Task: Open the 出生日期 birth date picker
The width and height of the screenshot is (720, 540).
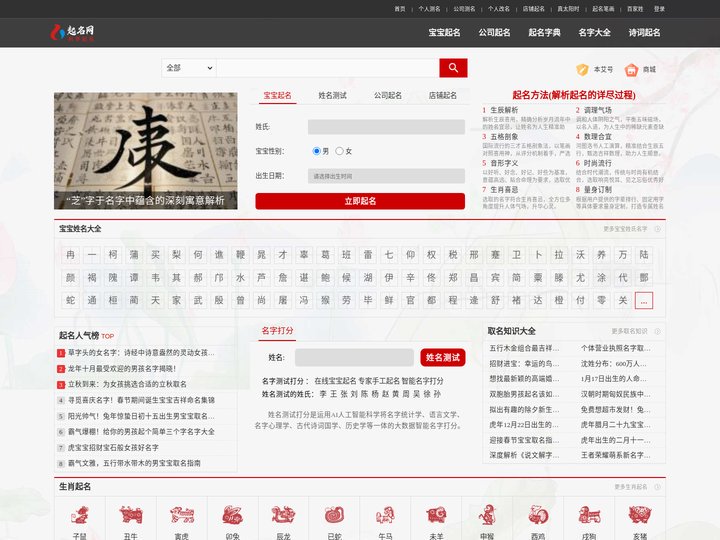Action: pos(386,176)
